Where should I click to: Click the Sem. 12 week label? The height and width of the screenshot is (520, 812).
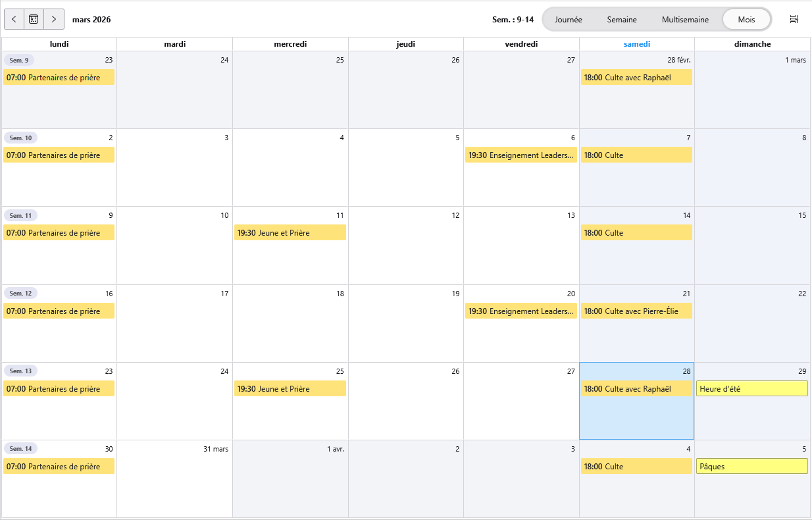point(20,294)
